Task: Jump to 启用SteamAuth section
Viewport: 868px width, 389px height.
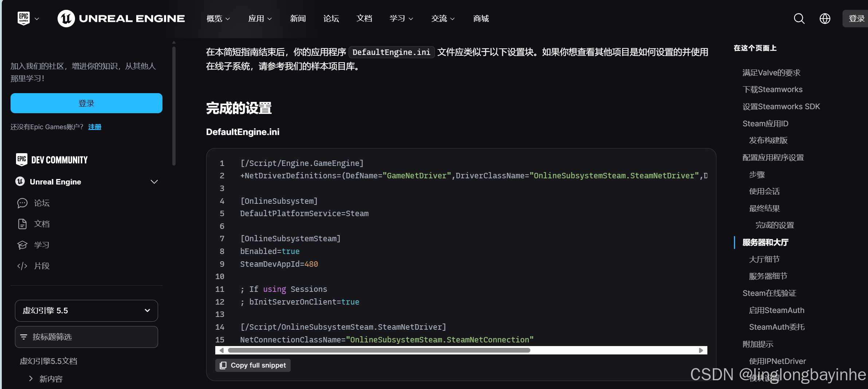Action: click(777, 310)
